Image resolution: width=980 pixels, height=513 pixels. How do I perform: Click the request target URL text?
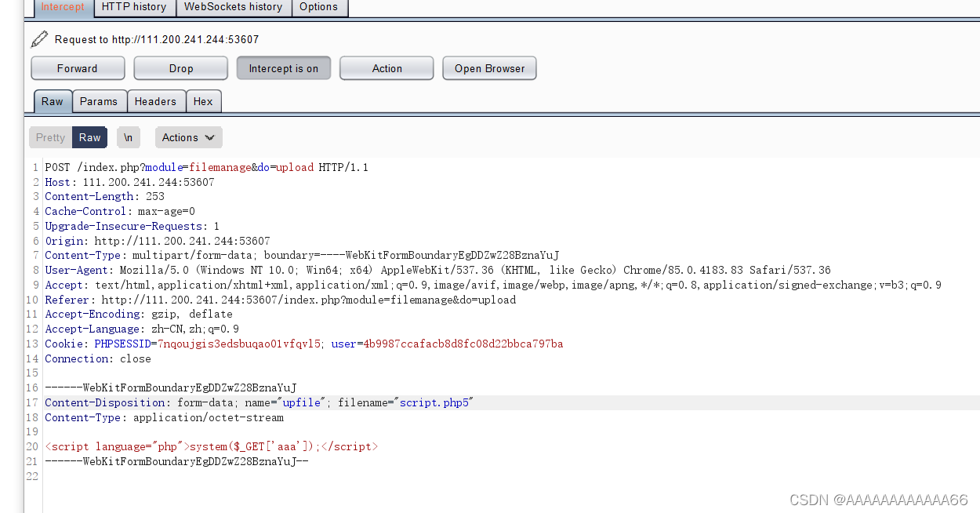(x=185, y=39)
